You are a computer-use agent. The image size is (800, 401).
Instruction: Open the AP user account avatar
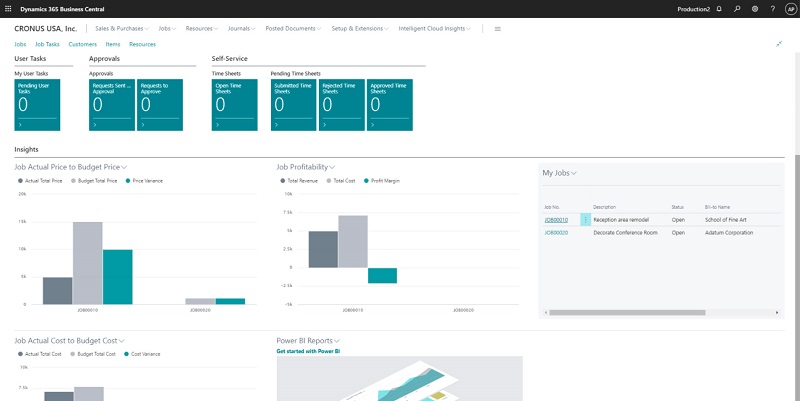click(790, 8)
